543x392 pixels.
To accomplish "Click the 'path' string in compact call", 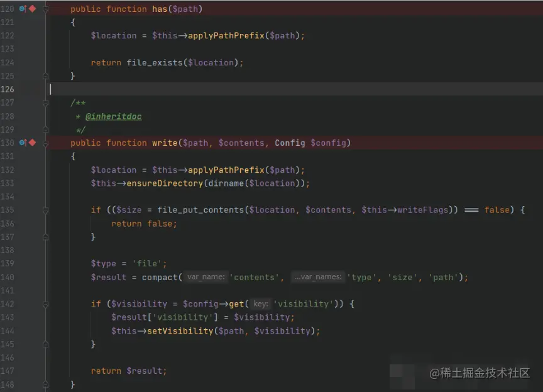I will (443, 278).
